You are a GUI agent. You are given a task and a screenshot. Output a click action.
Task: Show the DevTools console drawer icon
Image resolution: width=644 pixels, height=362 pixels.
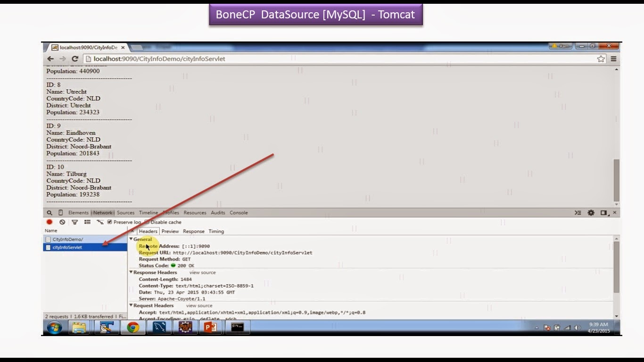[578, 213]
